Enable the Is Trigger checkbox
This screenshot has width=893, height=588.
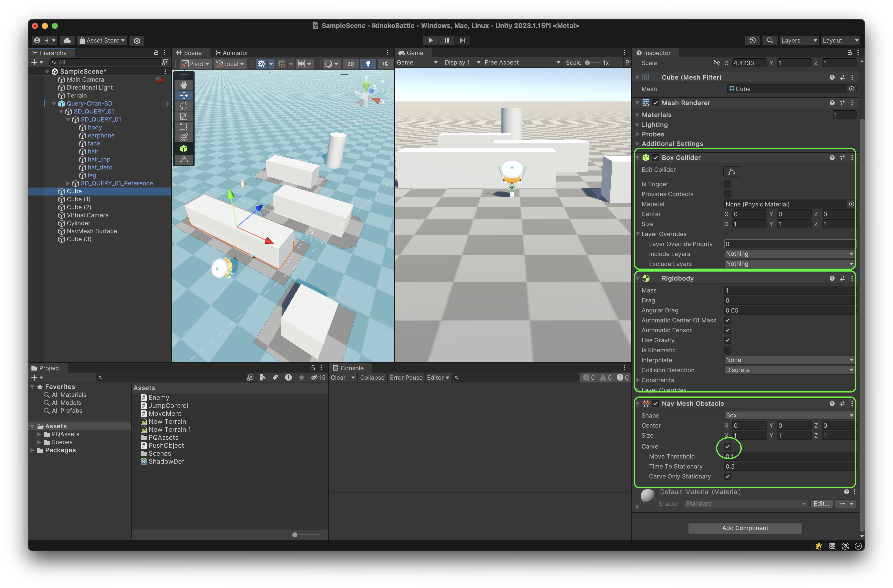pos(728,184)
